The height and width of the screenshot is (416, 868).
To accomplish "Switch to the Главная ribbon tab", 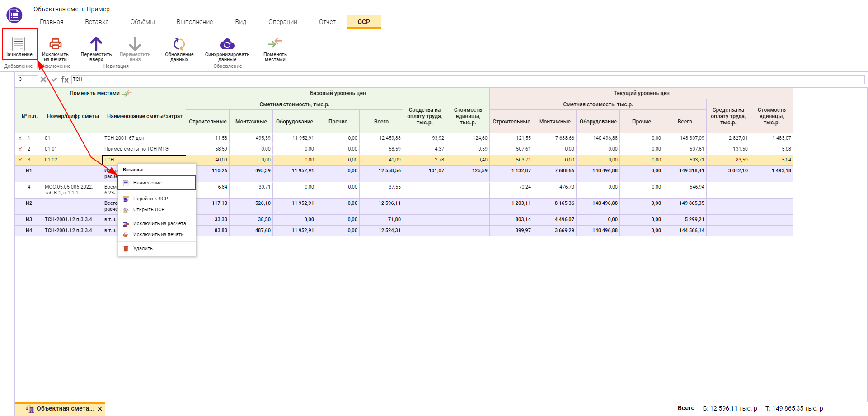I will pyautogui.click(x=52, y=22).
